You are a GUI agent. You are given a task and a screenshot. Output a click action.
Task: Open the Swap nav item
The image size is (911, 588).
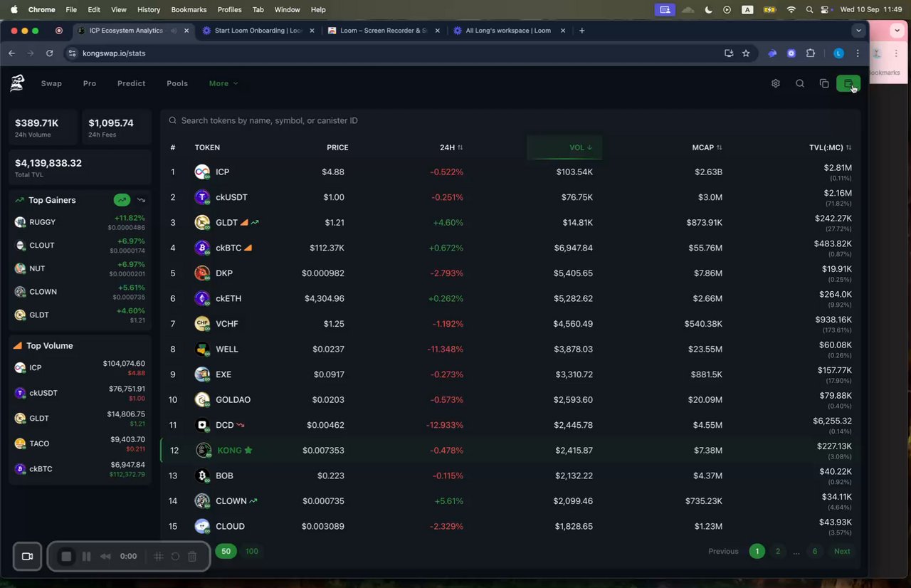pyautogui.click(x=51, y=83)
